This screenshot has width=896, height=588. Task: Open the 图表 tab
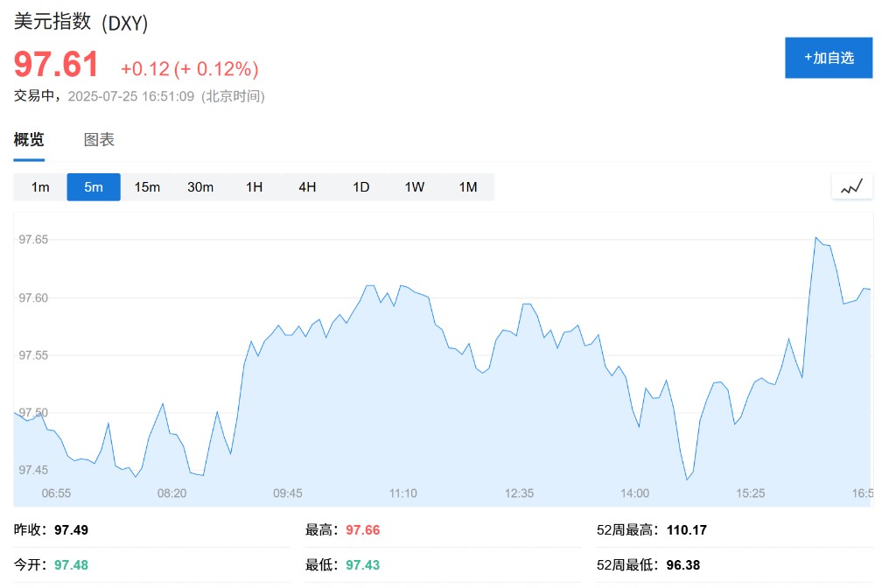(x=100, y=139)
